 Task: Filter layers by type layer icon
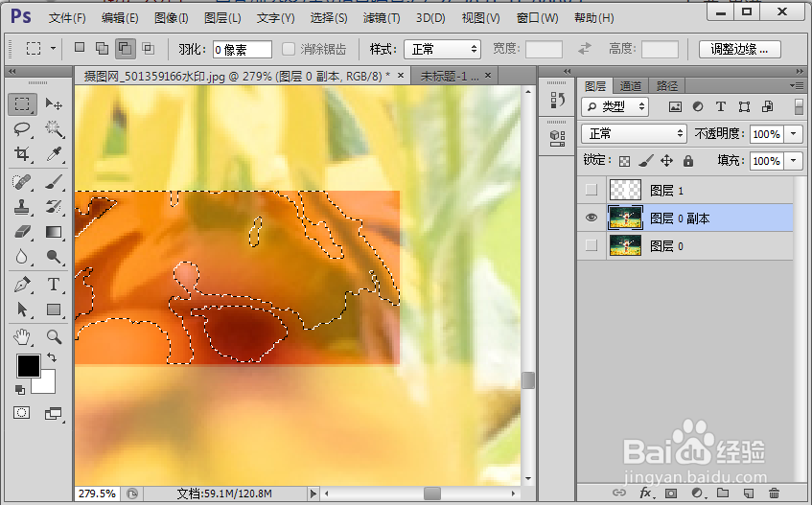click(x=720, y=106)
